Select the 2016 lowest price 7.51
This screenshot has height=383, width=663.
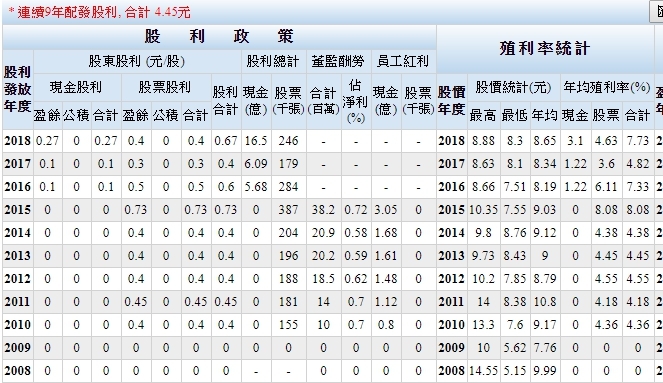coord(515,187)
